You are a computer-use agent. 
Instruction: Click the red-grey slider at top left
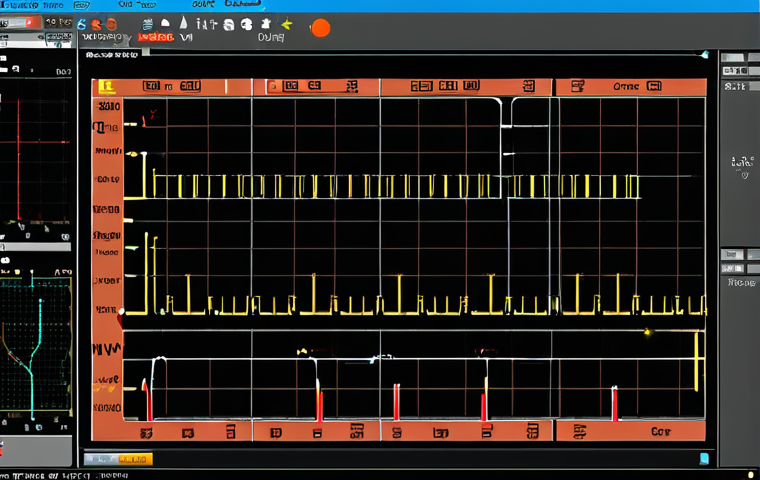click(19, 23)
